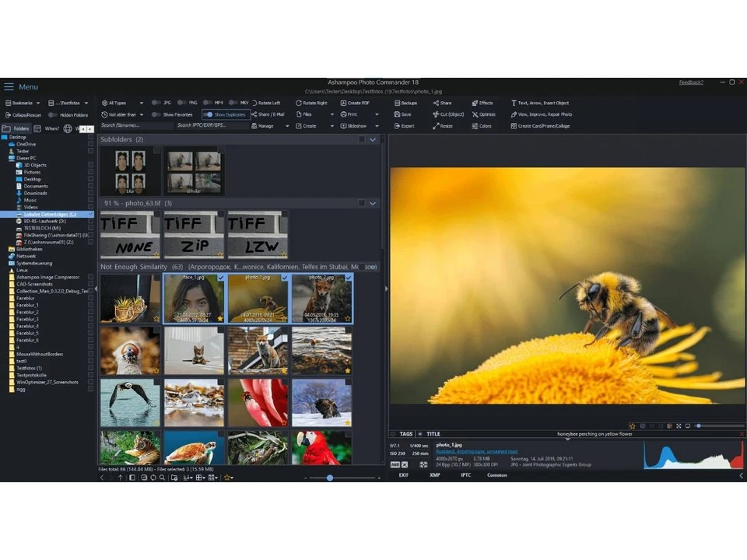Enable the Hidden Folders toggle
Screen dimensions: 747x560
(x=53, y=114)
